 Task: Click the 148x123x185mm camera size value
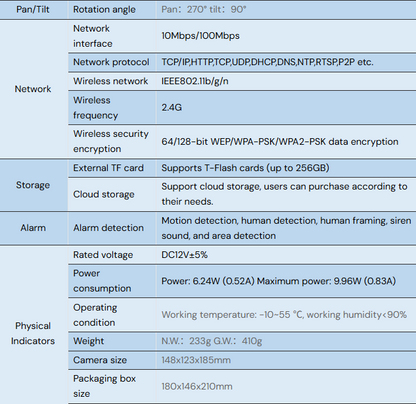point(196,360)
